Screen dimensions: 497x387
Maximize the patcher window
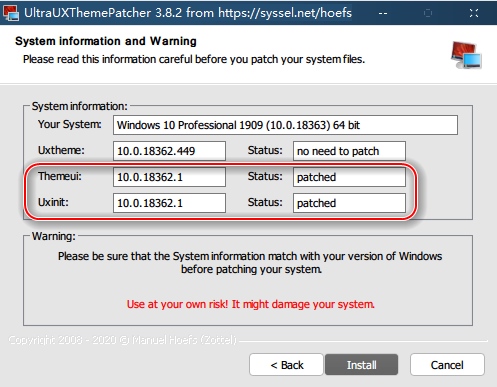point(428,13)
